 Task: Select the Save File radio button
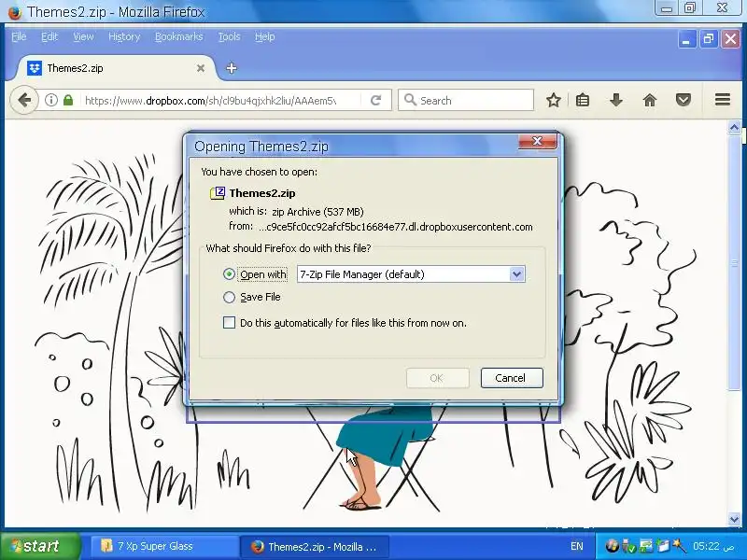(x=229, y=297)
